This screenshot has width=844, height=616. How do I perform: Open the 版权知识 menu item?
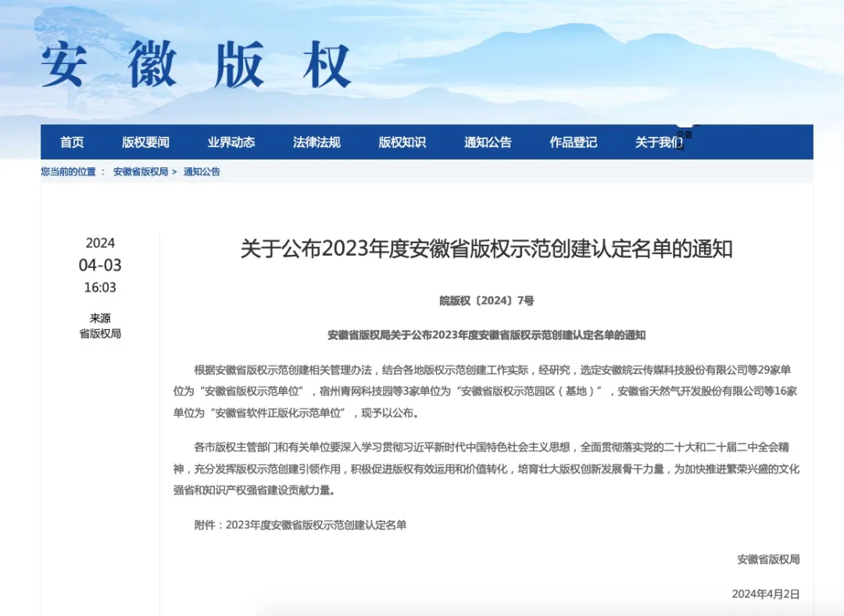[x=402, y=142]
